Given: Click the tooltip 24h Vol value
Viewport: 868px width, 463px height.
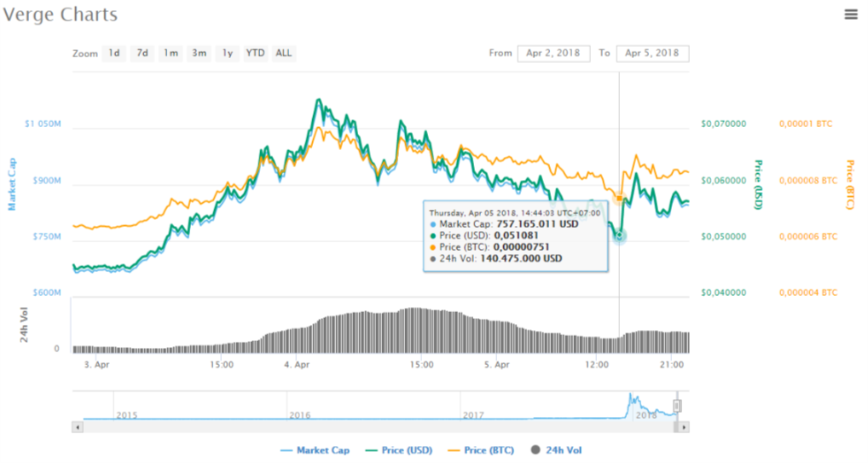Looking at the screenshot, I should (x=521, y=258).
